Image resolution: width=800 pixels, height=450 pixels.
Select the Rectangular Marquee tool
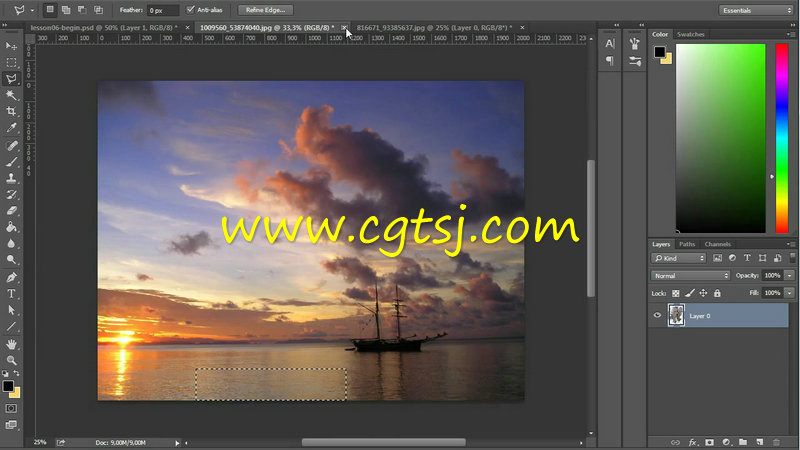(x=11, y=62)
